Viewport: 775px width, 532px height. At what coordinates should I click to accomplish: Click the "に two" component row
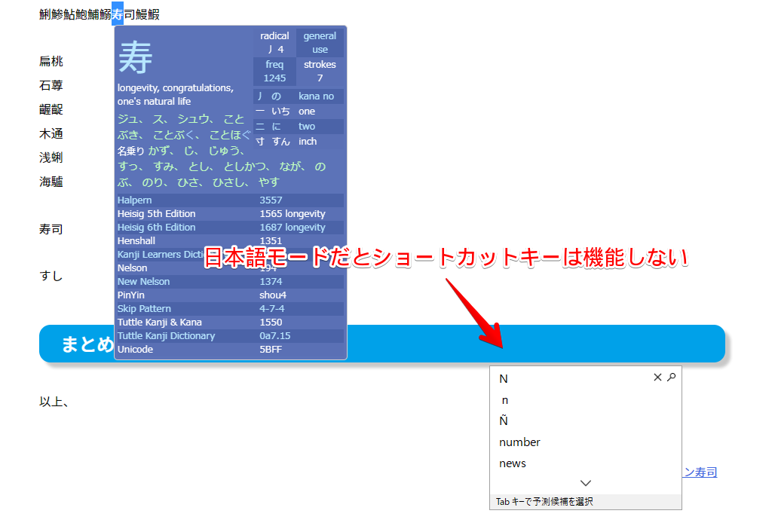coord(299,127)
